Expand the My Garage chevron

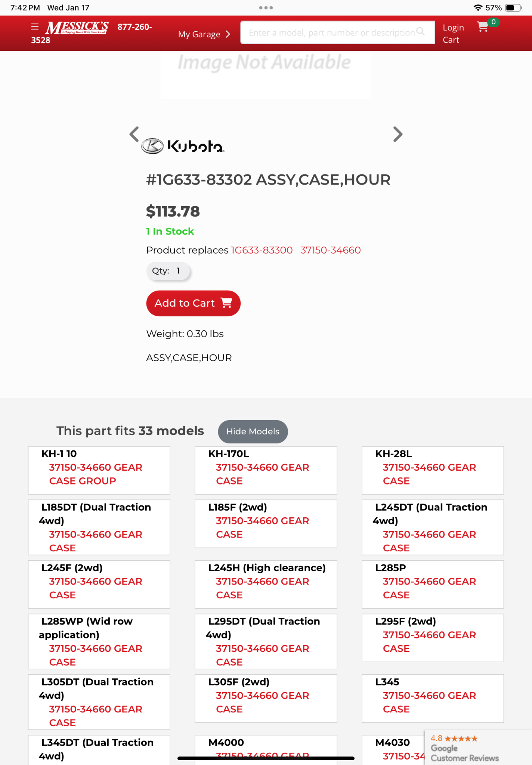(x=228, y=34)
